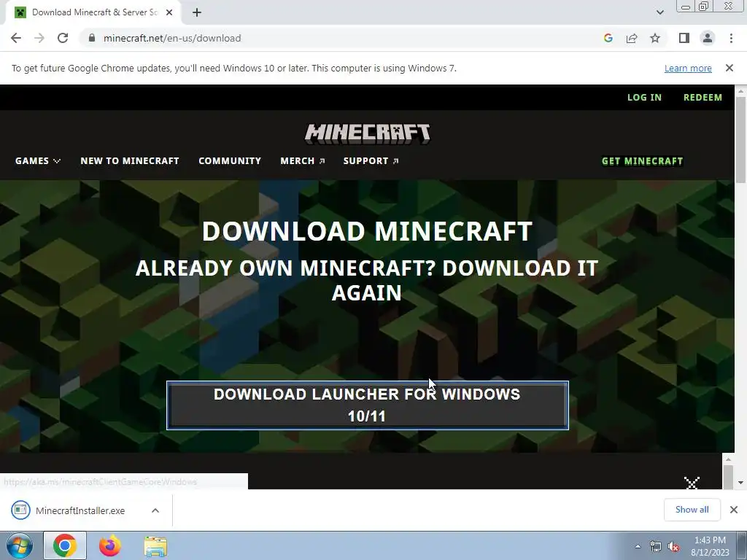Open the Chrome profile avatar menu
Viewport: 747px width, 560px height.
point(708,38)
